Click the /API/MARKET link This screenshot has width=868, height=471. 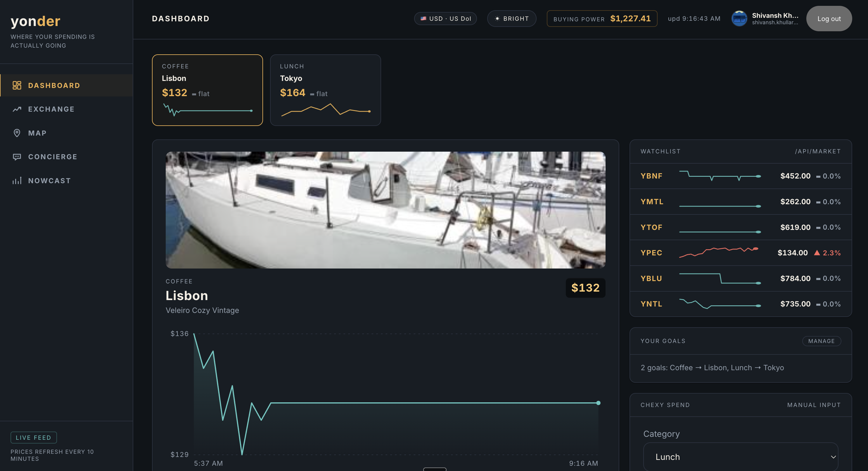point(817,151)
